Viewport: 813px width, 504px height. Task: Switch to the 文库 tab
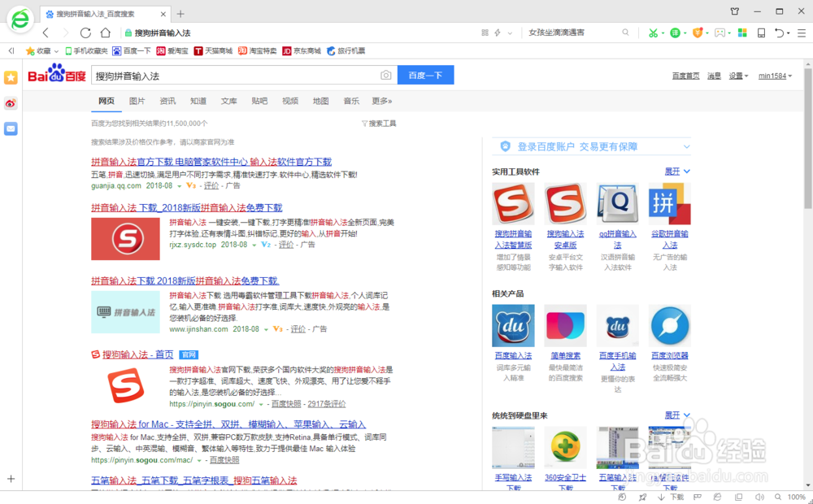(x=228, y=101)
